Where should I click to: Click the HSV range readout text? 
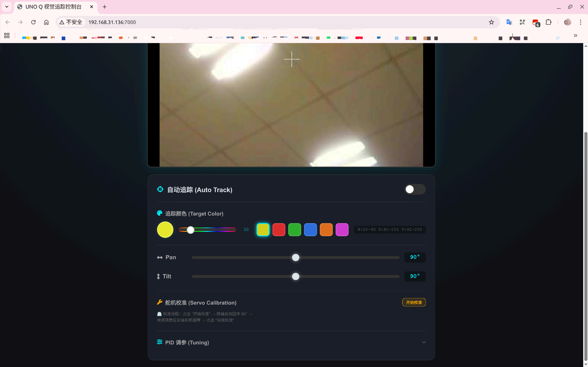(x=390, y=230)
